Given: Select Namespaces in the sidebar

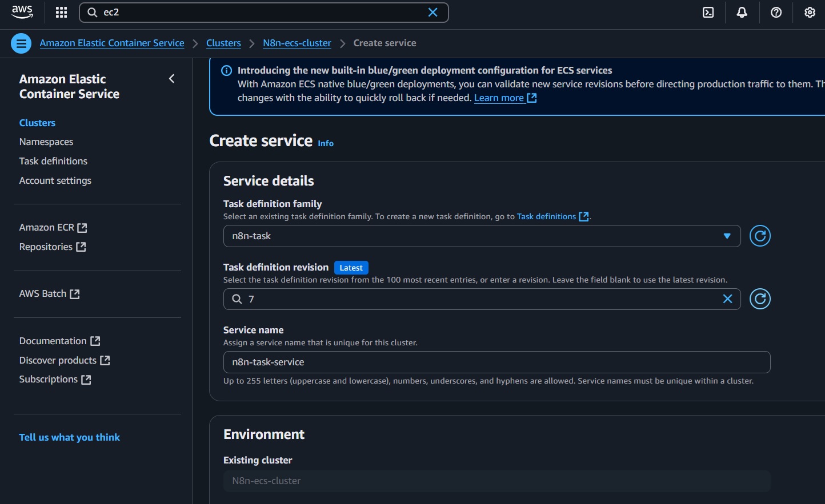Looking at the screenshot, I should pos(46,142).
